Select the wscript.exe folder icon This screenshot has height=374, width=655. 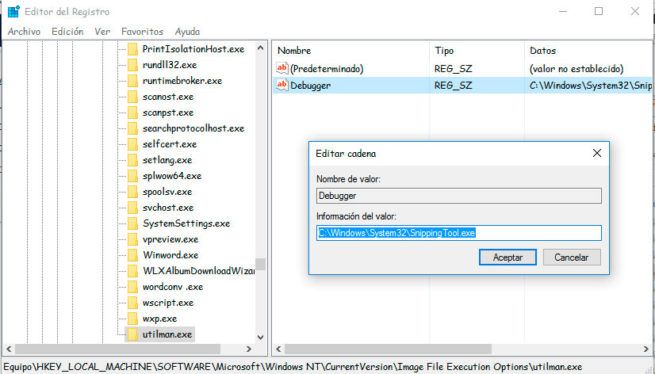point(133,303)
